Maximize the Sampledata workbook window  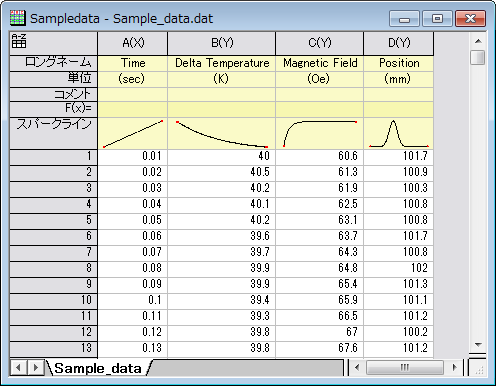[437, 19]
